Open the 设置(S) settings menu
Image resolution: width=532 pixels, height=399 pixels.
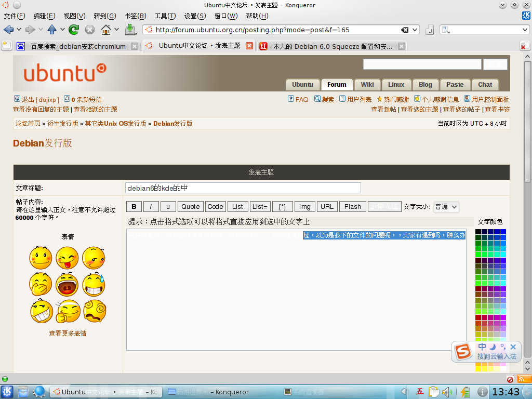(195, 16)
